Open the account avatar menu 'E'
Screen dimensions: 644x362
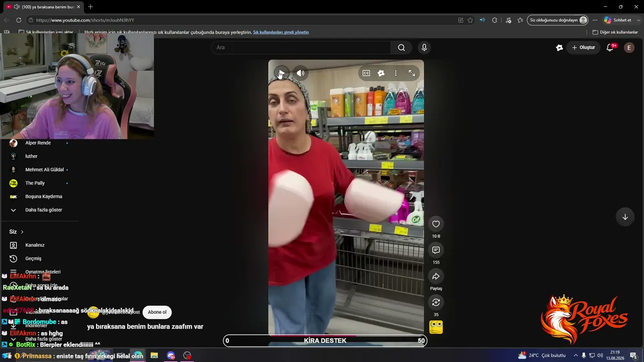(629, 48)
